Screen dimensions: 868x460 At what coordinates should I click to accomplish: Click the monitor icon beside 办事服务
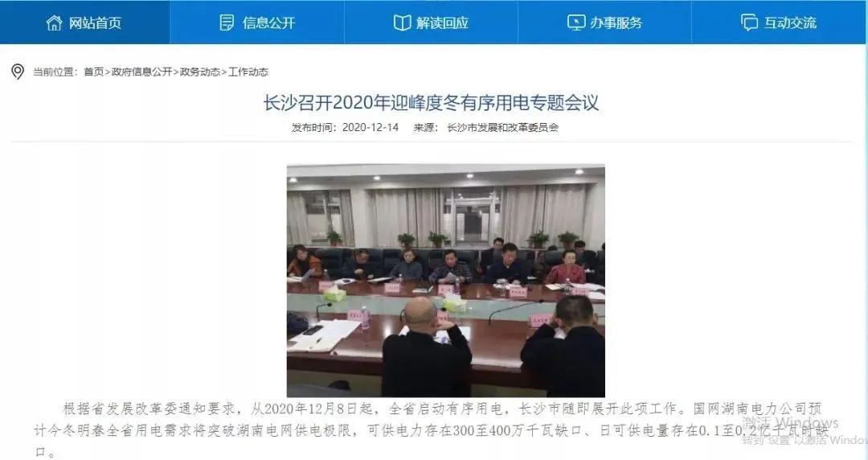click(x=576, y=23)
